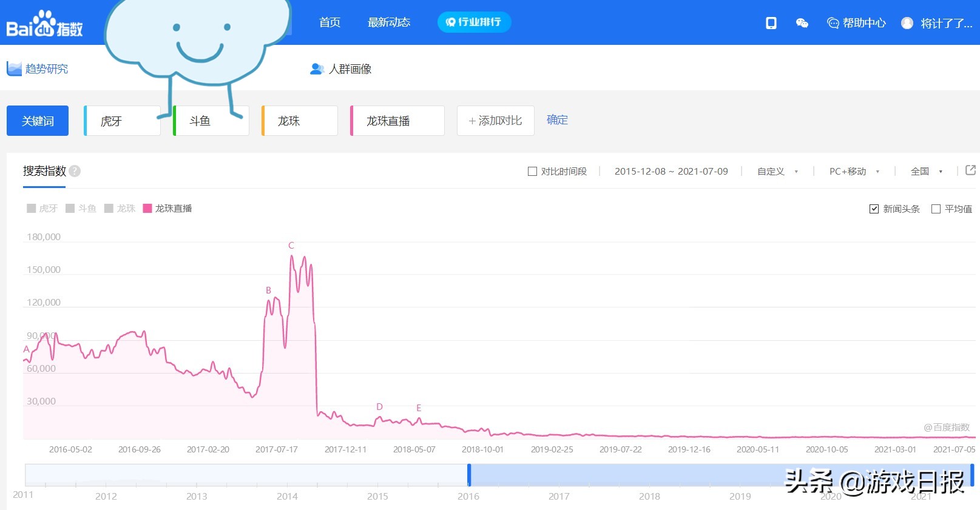
Task: Select the 龙珠直播 keyword field
Action: (x=397, y=121)
